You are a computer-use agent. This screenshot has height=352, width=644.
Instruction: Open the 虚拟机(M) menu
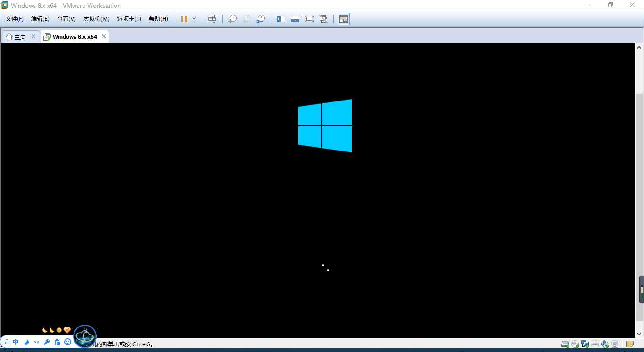click(x=97, y=19)
